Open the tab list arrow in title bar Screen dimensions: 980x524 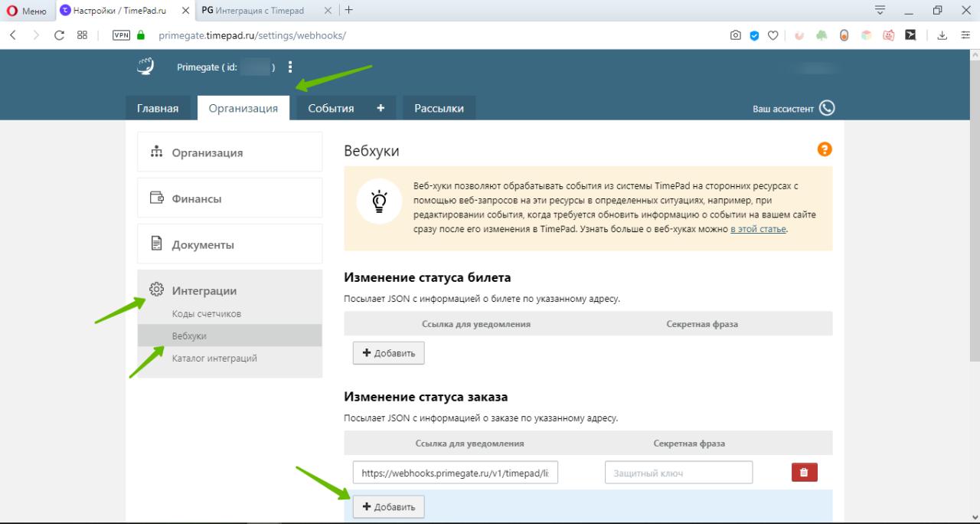880,11
